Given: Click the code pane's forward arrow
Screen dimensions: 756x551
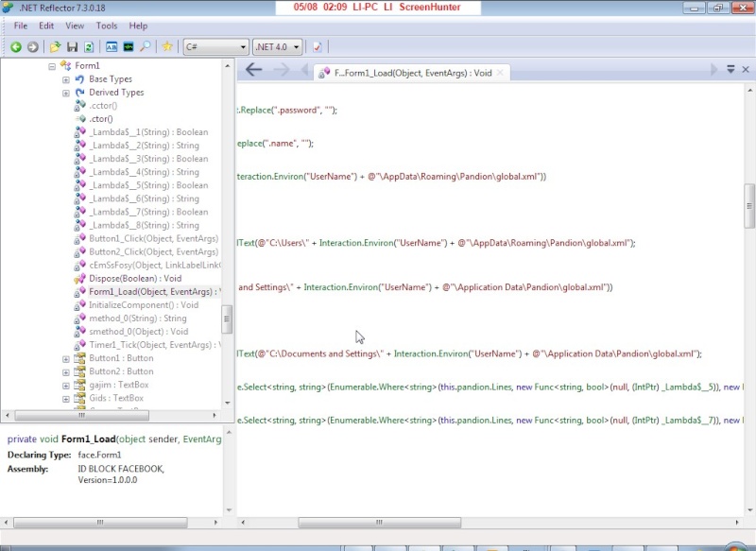Looking at the screenshot, I should tap(282, 70).
